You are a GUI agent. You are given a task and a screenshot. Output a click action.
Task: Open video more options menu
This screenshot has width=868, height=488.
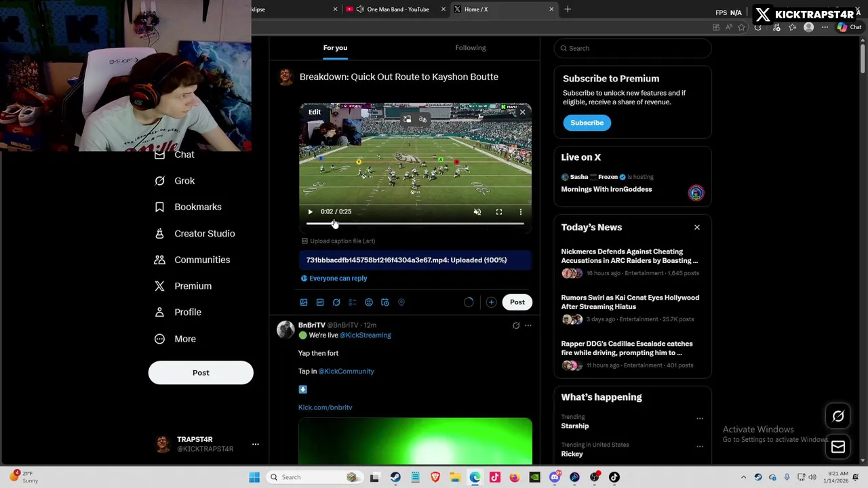521,211
